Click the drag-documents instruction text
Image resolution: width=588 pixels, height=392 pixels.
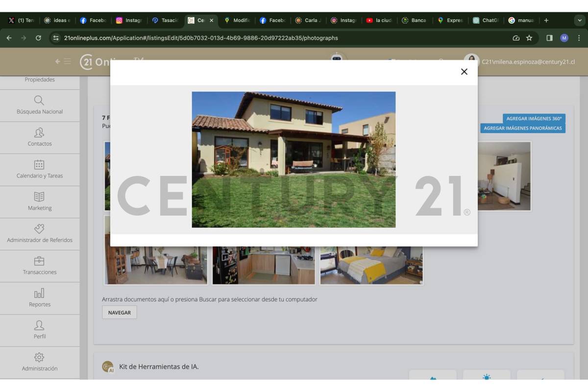[210, 299]
